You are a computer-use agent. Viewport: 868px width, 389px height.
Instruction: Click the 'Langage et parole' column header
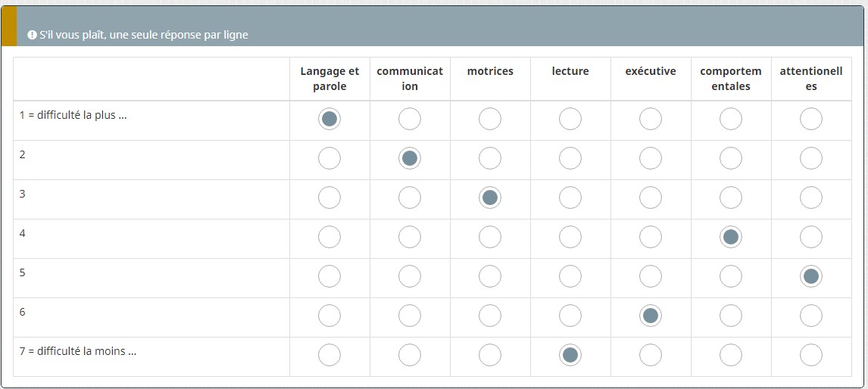[329, 79]
